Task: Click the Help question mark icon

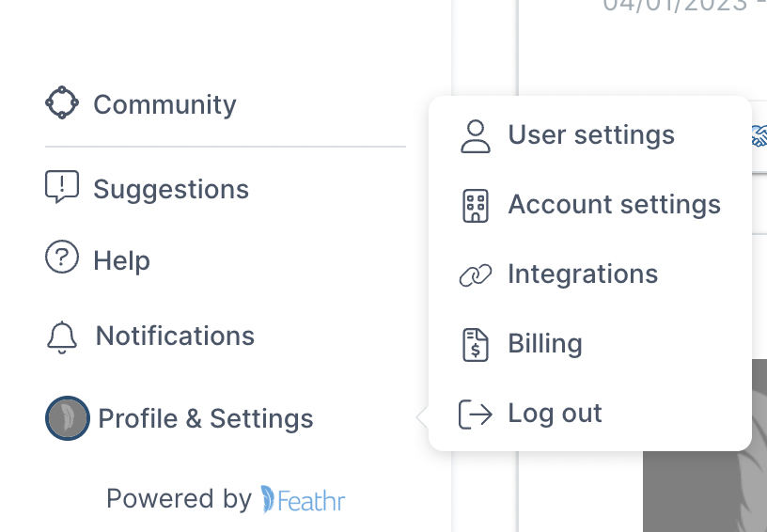Action: (x=62, y=258)
